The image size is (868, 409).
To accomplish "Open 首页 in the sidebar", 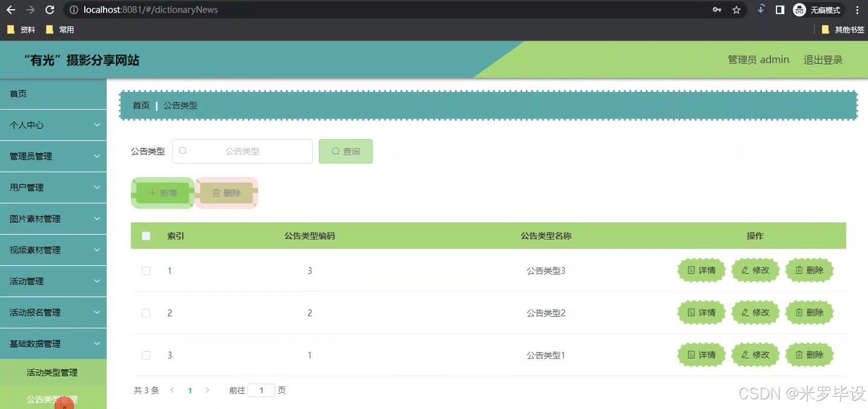I will click(53, 94).
